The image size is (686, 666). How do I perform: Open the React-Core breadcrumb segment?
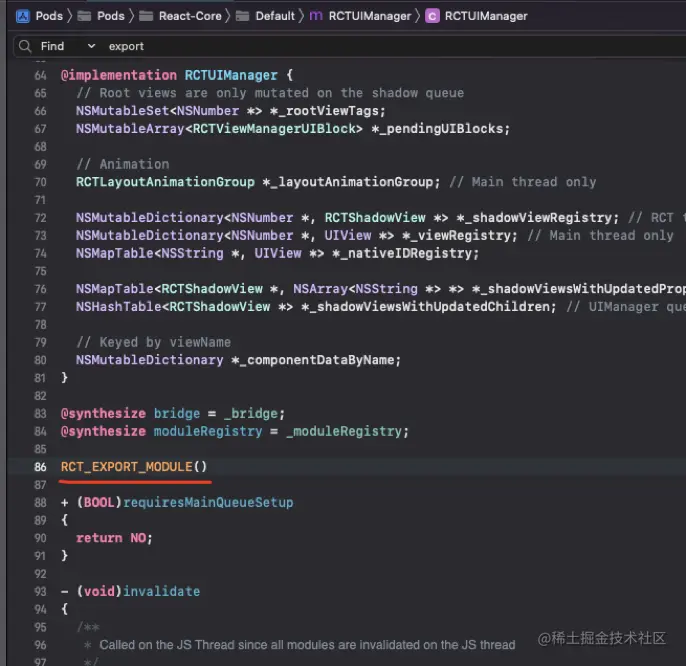tap(190, 16)
